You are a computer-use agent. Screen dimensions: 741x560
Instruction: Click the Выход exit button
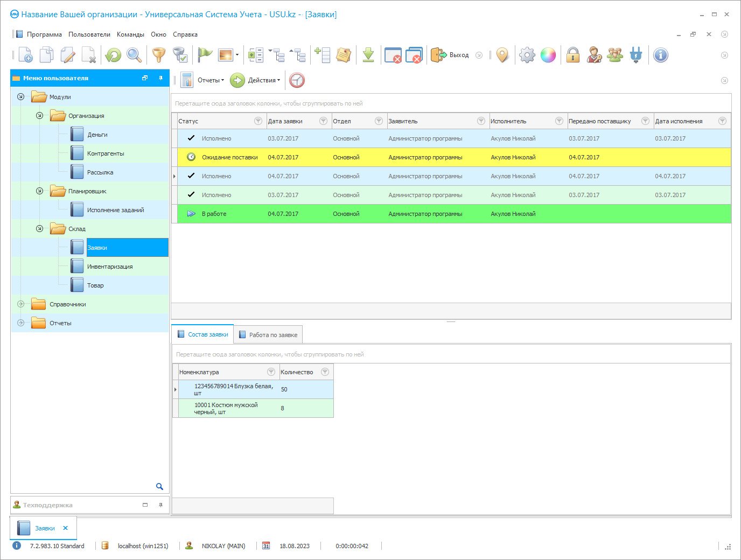pos(450,55)
